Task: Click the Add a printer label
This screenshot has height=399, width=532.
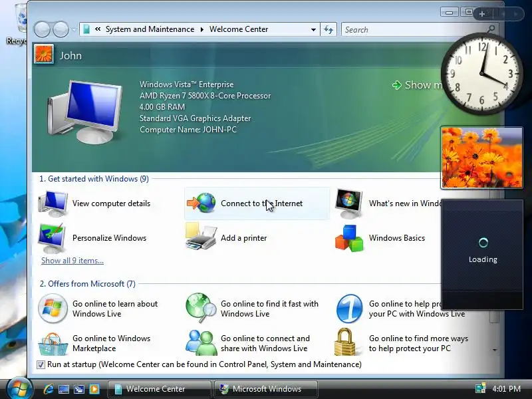Action: click(243, 238)
